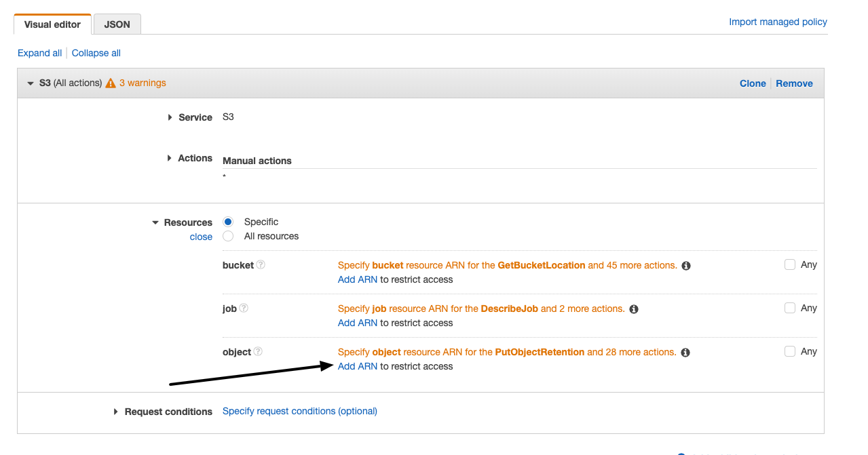This screenshot has height=455, width=868.
Task: Open Import managed policy link
Action: pyautogui.click(x=778, y=22)
